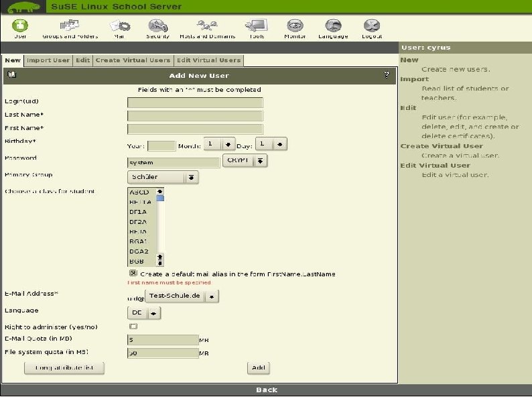This screenshot has width=532, height=399.
Task: Open the User section icon
Action: coord(20,25)
